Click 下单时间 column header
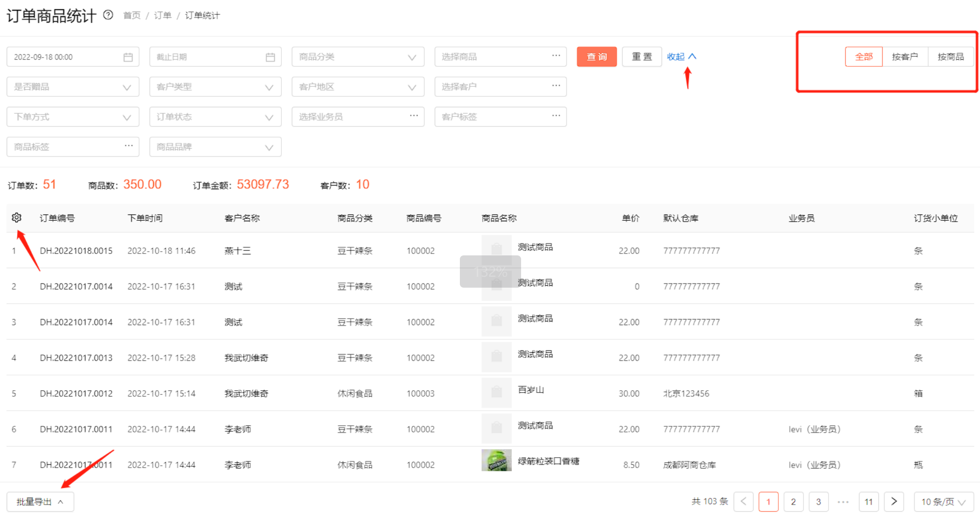 point(145,218)
